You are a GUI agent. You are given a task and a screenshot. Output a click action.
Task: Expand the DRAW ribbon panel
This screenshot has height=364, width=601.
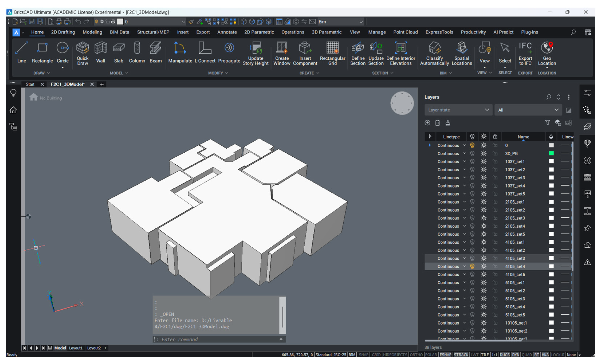click(x=41, y=73)
